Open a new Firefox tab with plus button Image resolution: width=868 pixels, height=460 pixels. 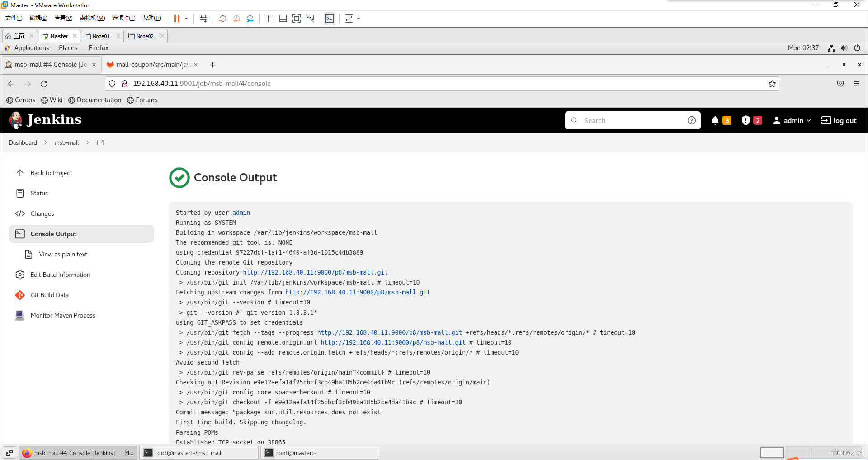point(212,65)
